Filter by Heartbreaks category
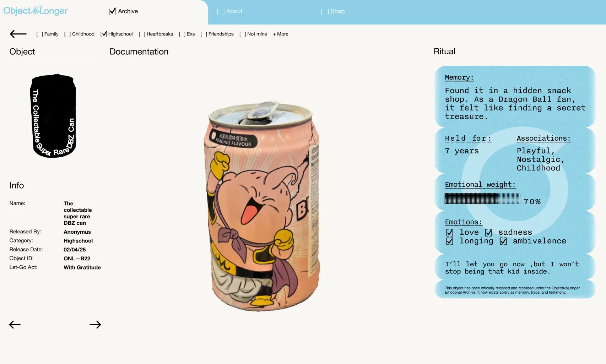This screenshot has width=606, height=364. [x=156, y=34]
